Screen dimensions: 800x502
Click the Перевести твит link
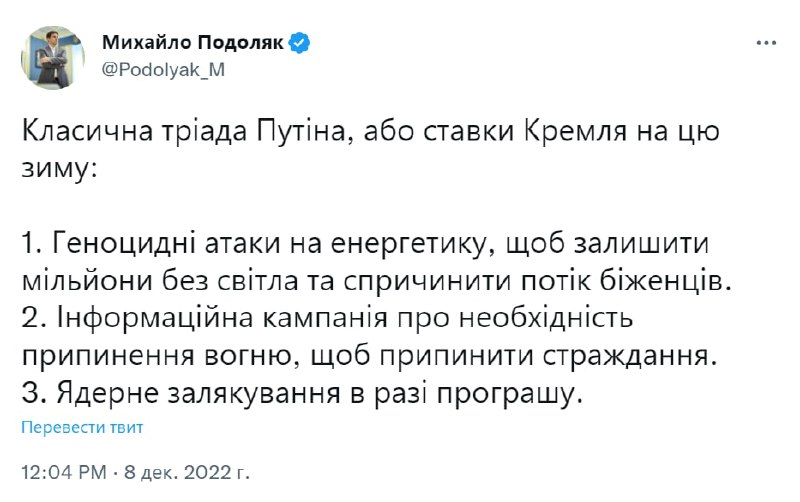click(83, 428)
